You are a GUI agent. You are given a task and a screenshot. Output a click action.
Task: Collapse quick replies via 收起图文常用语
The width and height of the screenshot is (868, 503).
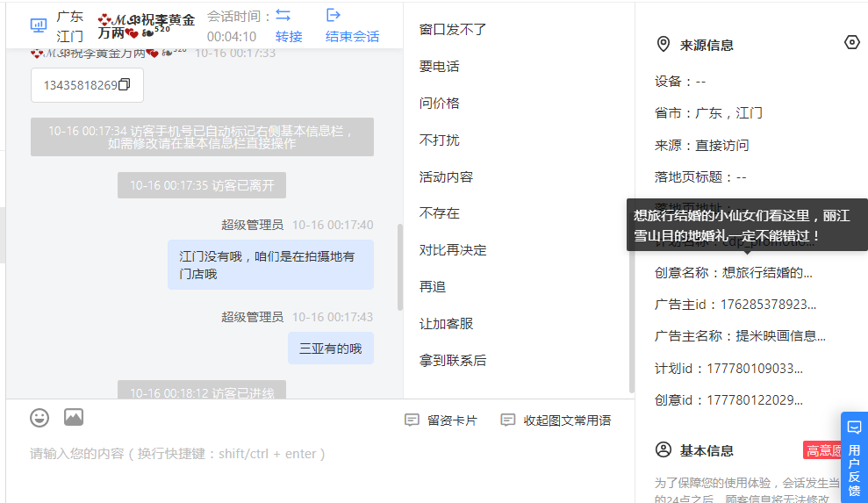coord(556,420)
